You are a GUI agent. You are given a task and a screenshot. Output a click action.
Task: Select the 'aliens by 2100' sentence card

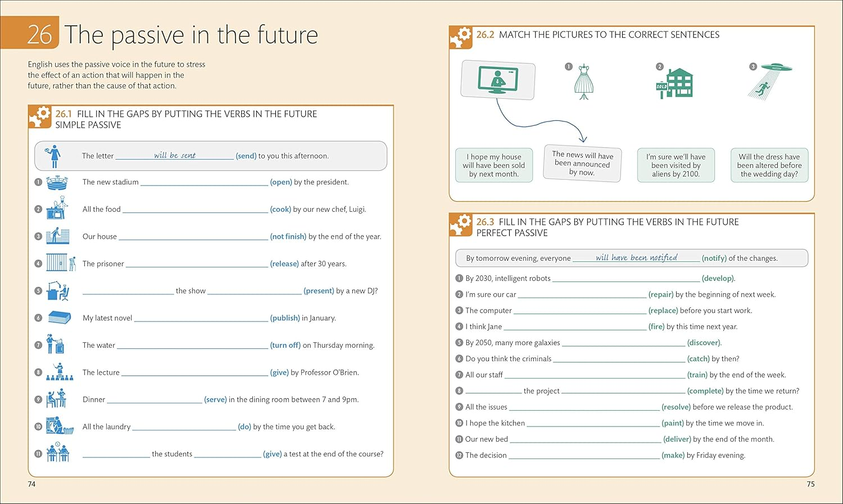(x=676, y=165)
